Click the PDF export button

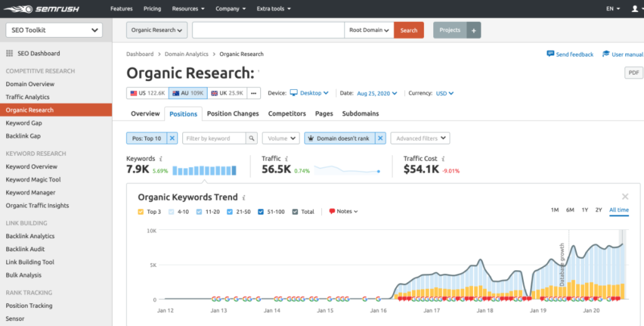click(x=634, y=73)
